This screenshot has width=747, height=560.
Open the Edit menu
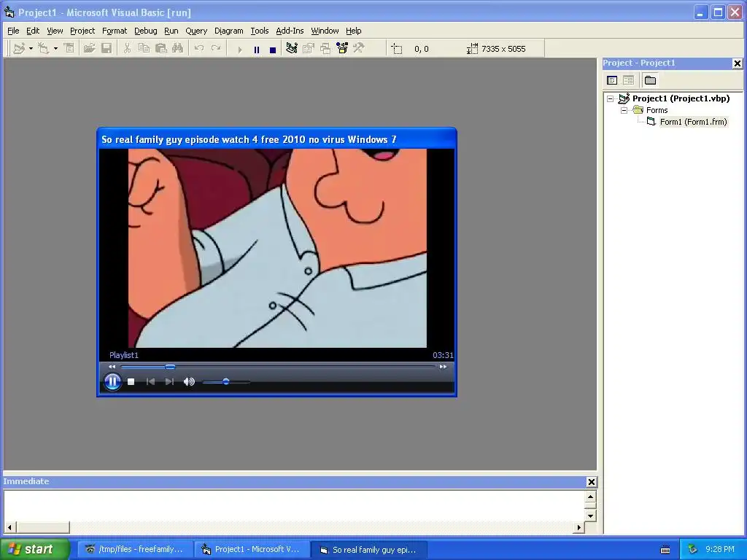click(x=33, y=31)
